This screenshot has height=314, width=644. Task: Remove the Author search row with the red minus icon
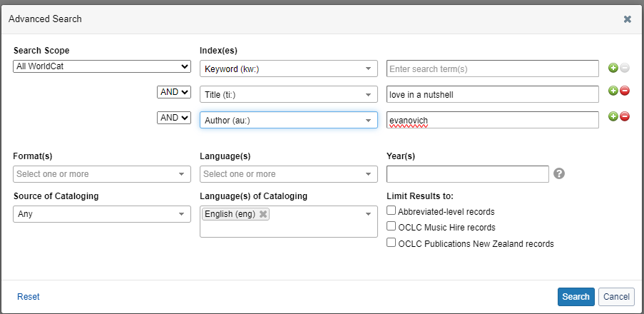[625, 116]
